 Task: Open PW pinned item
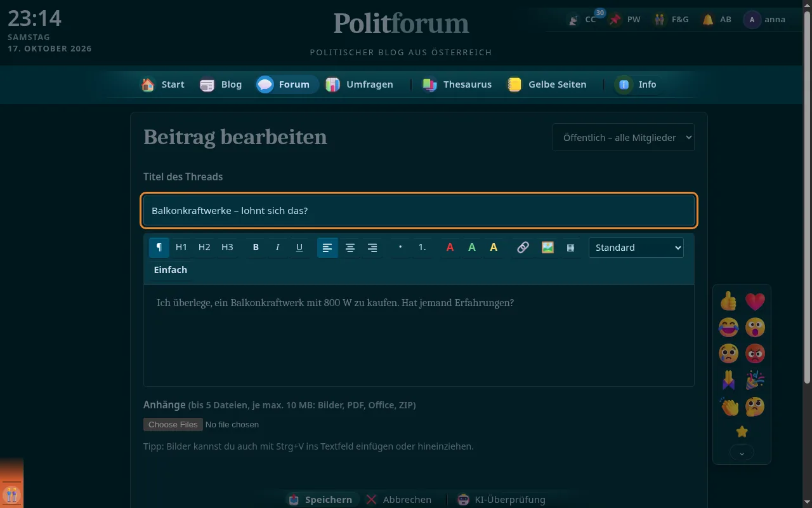coord(625,20)
